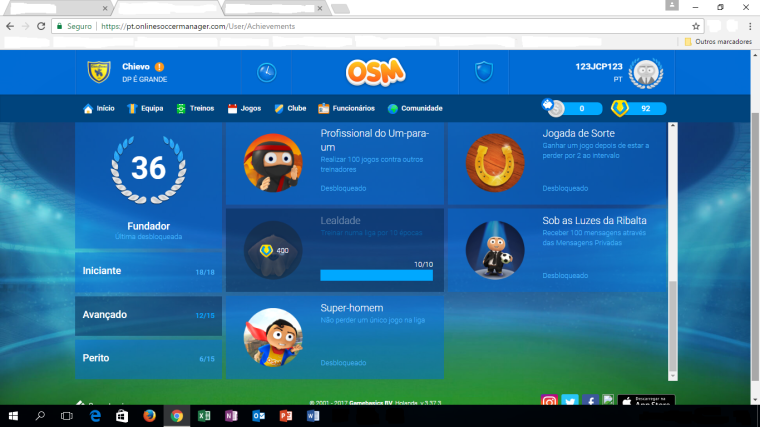Open the Twitter link in footer
This screenshot has height=427, width=760.
[570, 400]
